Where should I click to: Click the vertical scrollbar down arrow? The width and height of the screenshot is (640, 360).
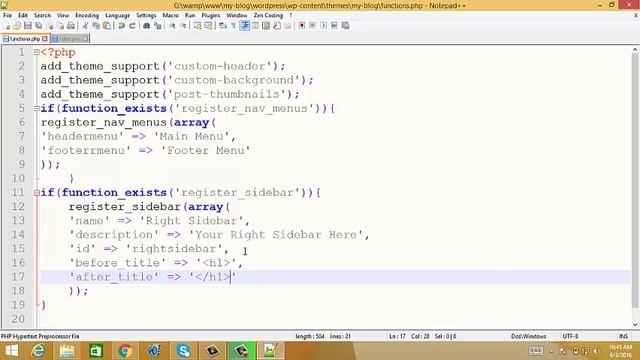click(x=635, y=324)
